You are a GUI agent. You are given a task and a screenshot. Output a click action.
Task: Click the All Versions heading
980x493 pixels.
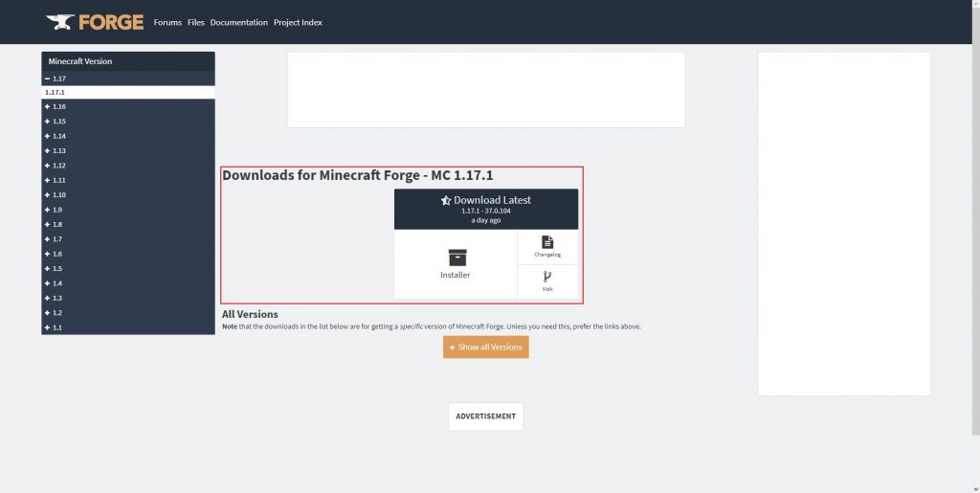coord(250,314)
